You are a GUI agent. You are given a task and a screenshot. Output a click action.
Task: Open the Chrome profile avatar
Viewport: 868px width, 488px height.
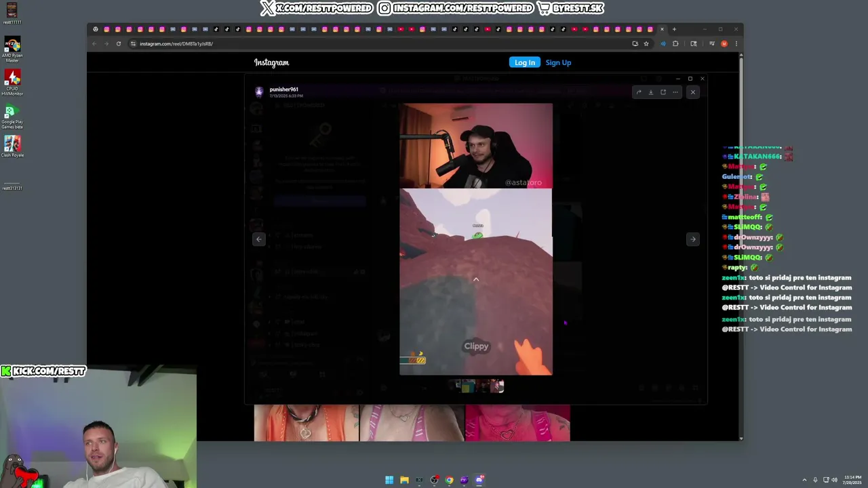(724, 43)
